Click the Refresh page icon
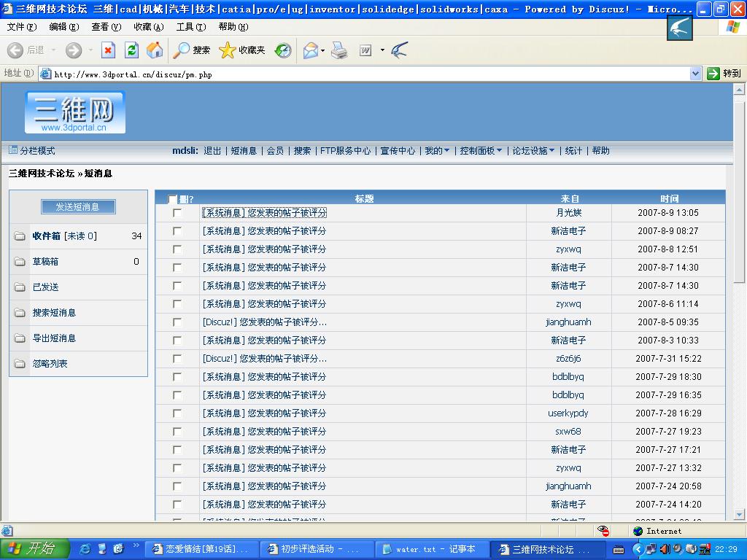This screenshot has height=560, width=747. (x=131, y=50)
